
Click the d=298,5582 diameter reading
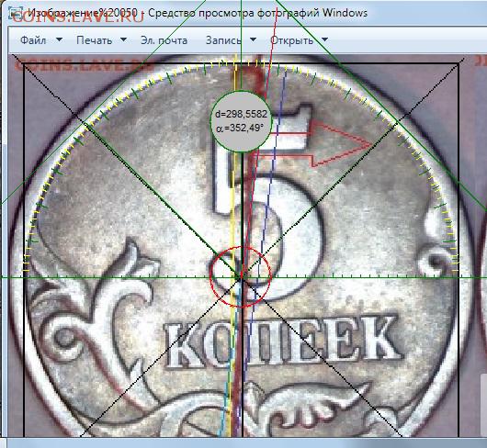click(x=241, y=114)
